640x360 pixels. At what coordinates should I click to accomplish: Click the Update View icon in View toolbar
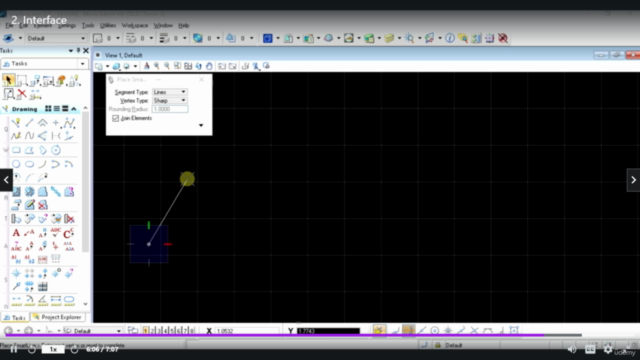[147, 66]
